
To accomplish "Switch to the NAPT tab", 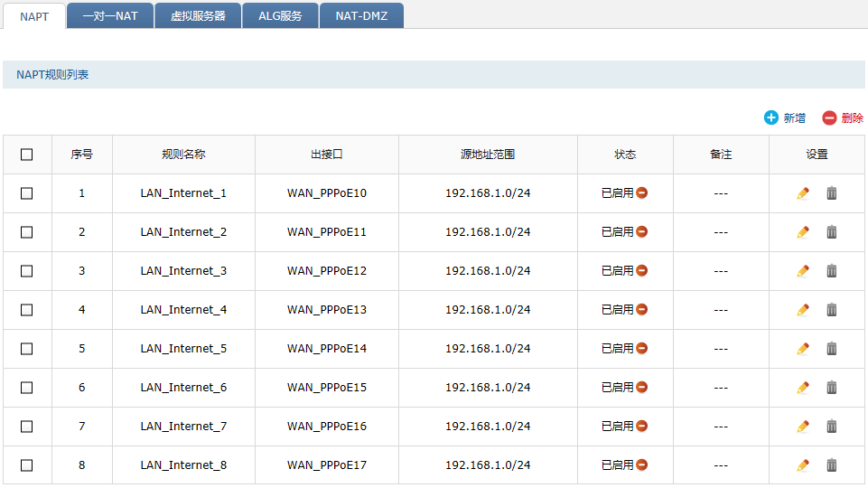I will point(34,16).
